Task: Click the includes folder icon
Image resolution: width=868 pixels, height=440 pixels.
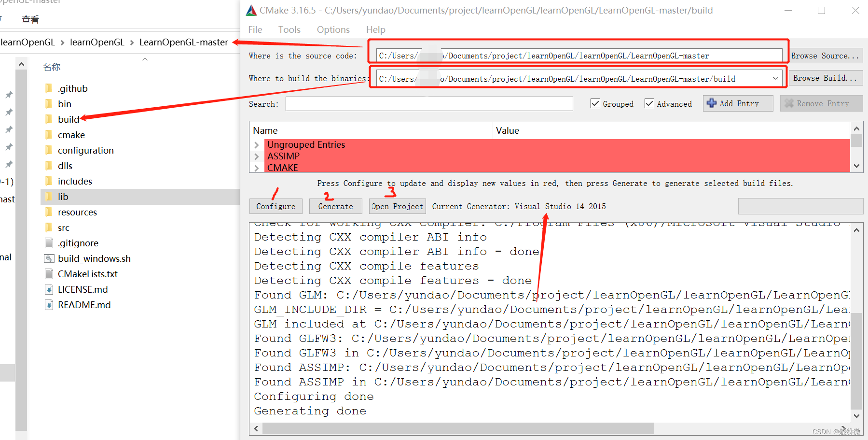Action: pos(49,181)
